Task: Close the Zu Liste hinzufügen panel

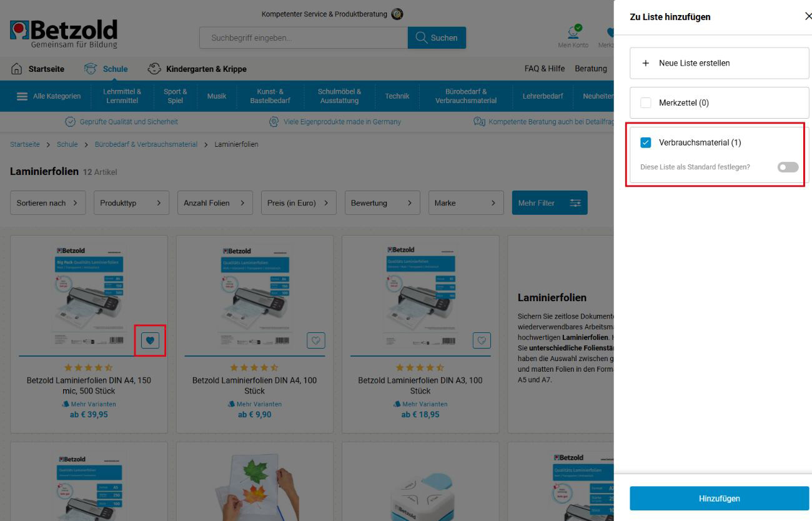Action: click(x=808, y=17)
